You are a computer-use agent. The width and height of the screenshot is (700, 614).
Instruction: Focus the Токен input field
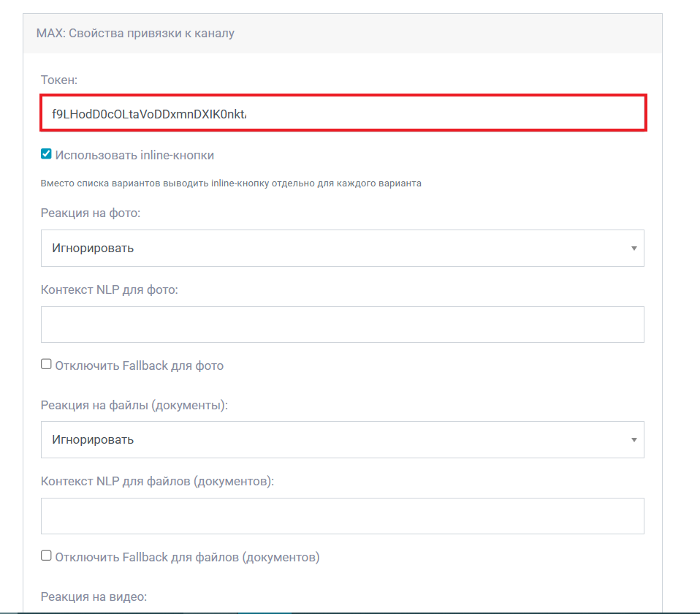(342, 113)
